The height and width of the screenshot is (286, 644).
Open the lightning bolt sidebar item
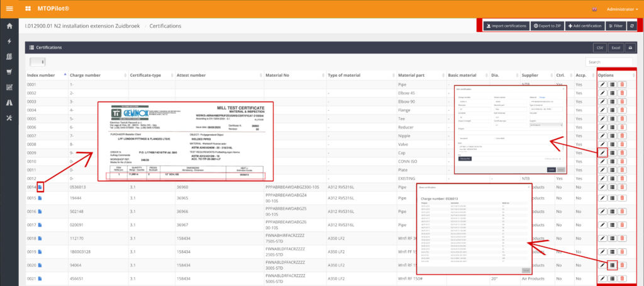pos(9,41)
